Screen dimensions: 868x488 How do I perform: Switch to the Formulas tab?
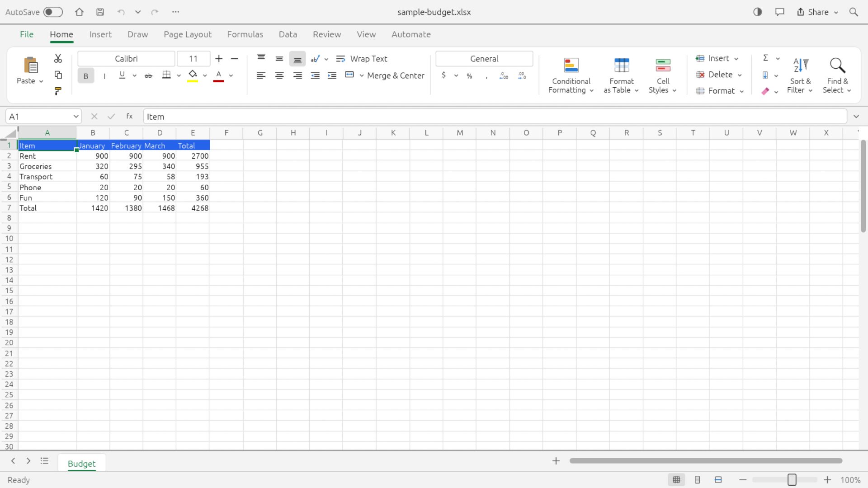(245, 34)
